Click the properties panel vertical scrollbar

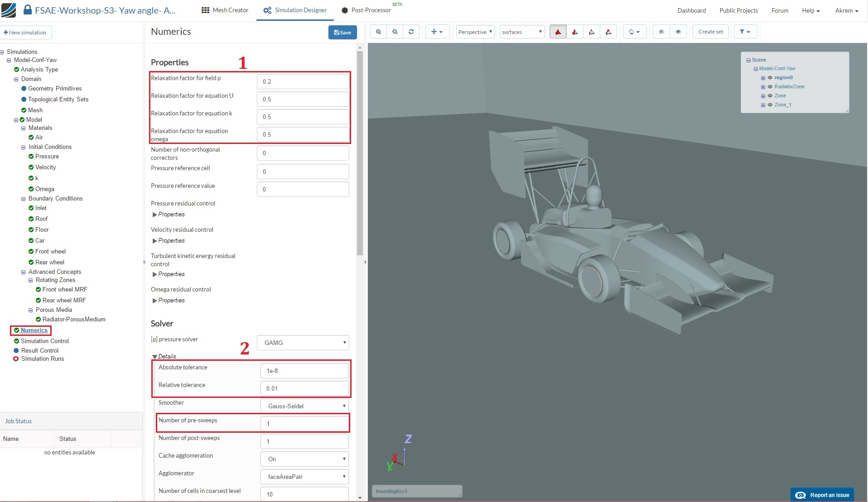(360, 154)
